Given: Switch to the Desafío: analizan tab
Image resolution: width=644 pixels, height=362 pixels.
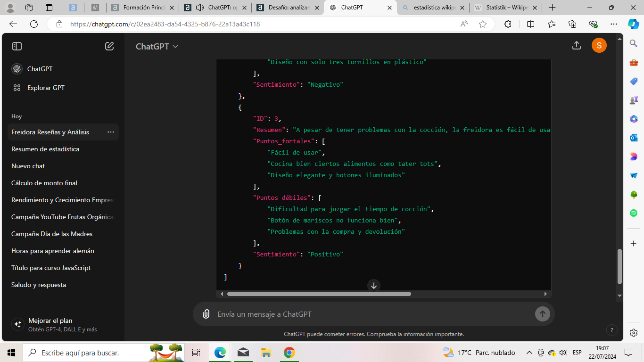Looking at the screenshot, I should click(288, 8).
